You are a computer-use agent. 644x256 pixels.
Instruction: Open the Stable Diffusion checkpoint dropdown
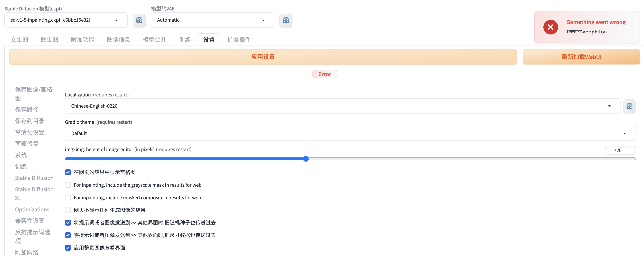coord(66,20)
